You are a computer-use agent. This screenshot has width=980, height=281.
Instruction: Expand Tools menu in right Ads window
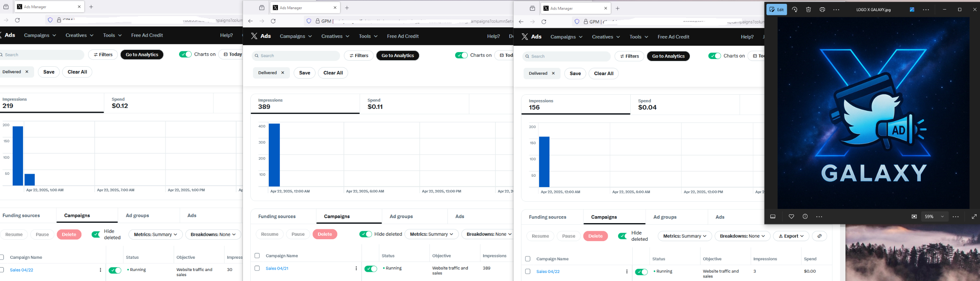point(639,37)
